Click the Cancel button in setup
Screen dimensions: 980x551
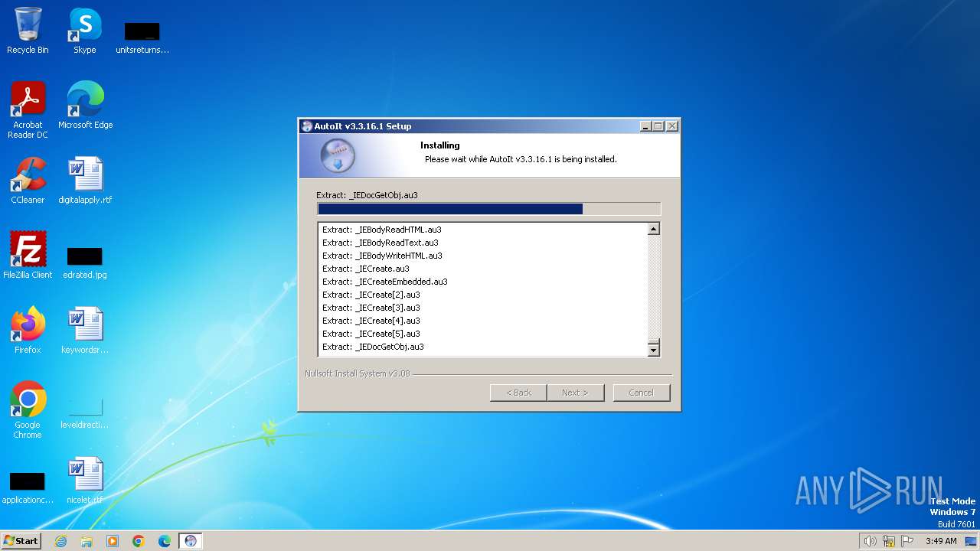pyautogui.click(x=642, y=393)
